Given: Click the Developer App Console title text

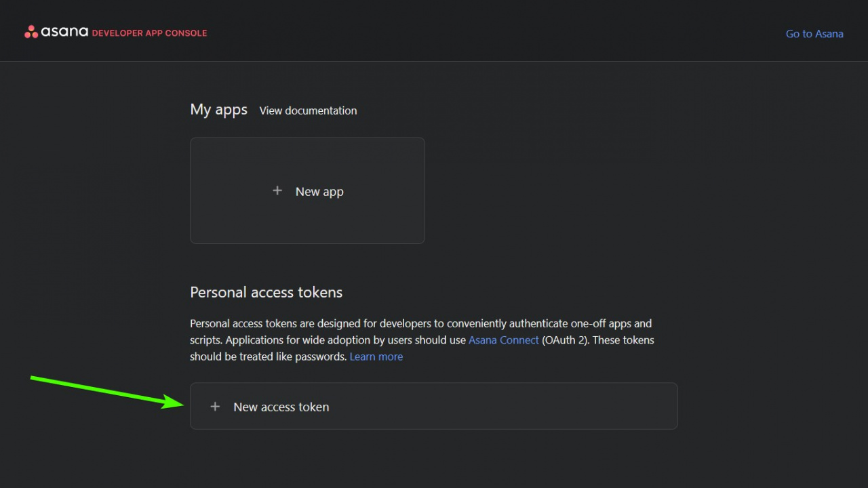Looking at the screenshot, I should [x=149, y=33].
